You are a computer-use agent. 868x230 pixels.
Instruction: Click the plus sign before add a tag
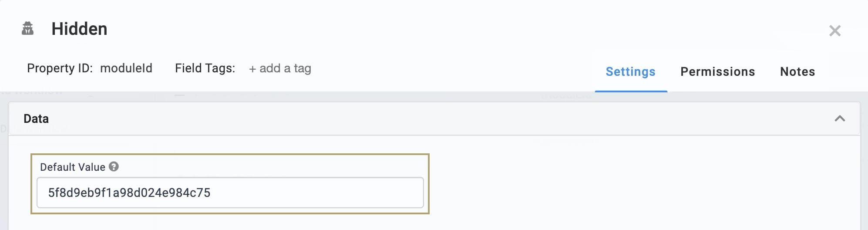click(252, 69)
